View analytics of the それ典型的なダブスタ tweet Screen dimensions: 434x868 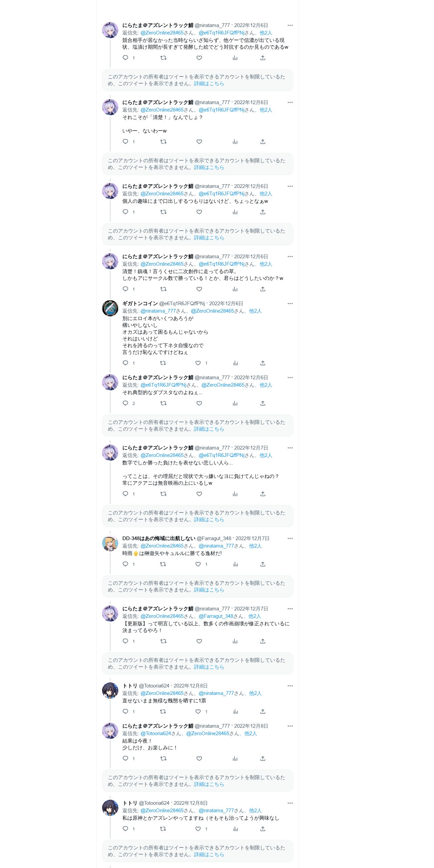(235, 403)
